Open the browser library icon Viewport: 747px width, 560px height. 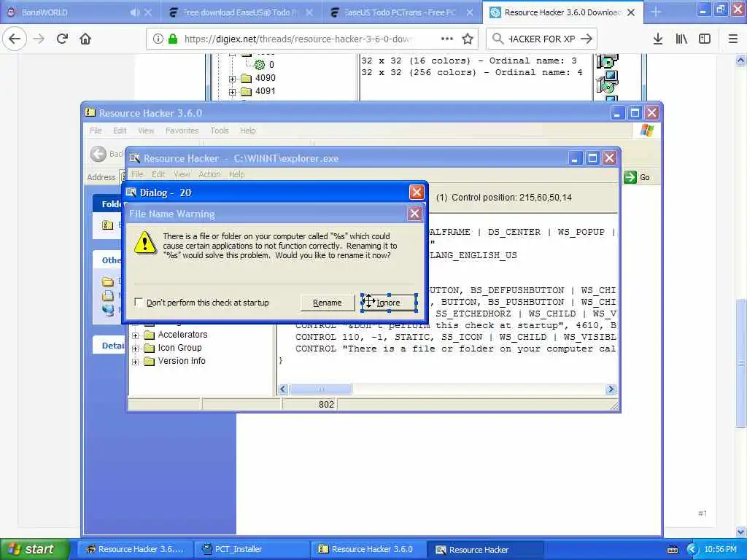(681, 39)
